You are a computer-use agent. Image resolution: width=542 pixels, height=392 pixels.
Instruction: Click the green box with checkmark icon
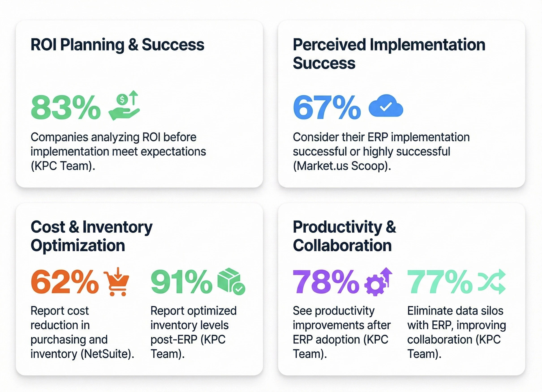tap(231, 281)
